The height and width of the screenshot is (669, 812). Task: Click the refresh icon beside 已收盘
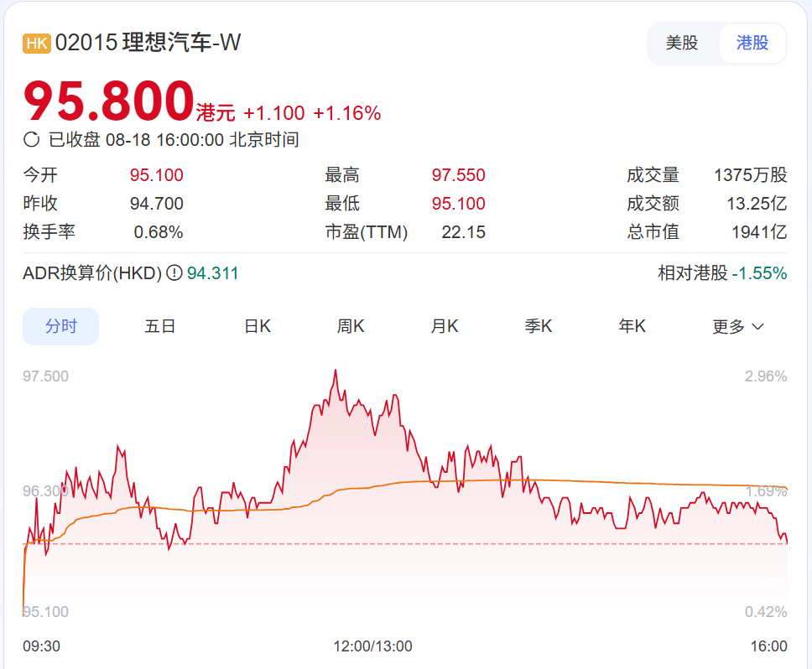pyautogui.click(x=32, y=140)
